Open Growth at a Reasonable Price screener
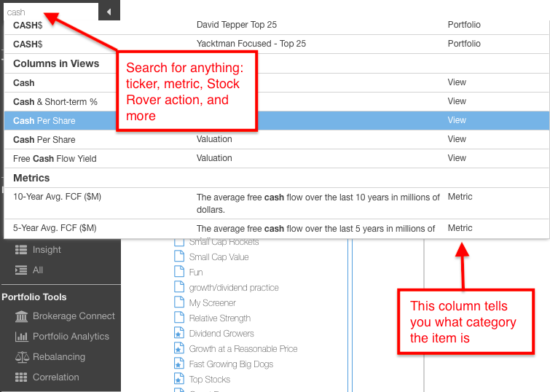The width and height of the screenshot is (550, 392). pyautogui.click(x=243, y=349)
